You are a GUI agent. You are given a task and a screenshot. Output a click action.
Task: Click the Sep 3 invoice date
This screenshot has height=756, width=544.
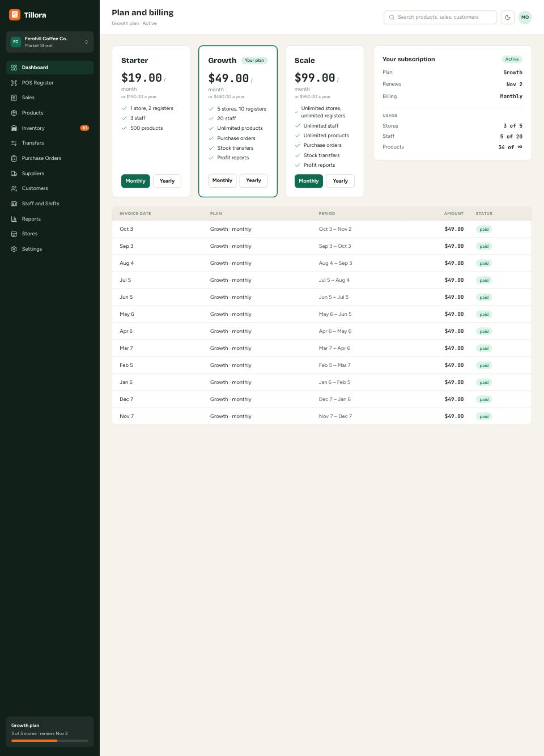click(126, 246)
